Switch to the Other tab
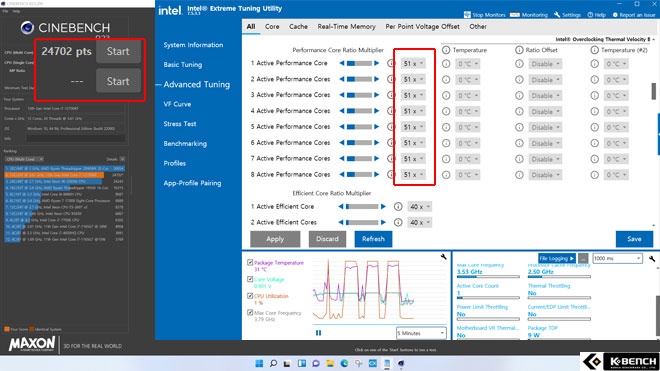 coord(478,27)
